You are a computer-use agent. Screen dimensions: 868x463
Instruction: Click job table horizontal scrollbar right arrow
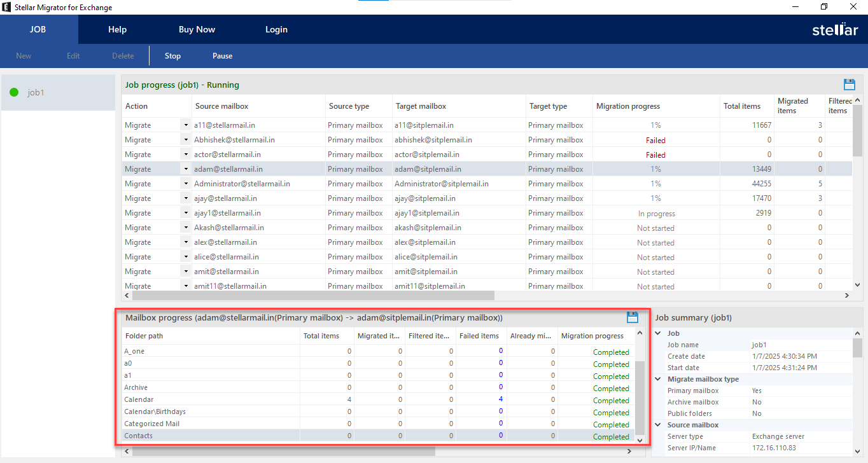click(846, 296)
